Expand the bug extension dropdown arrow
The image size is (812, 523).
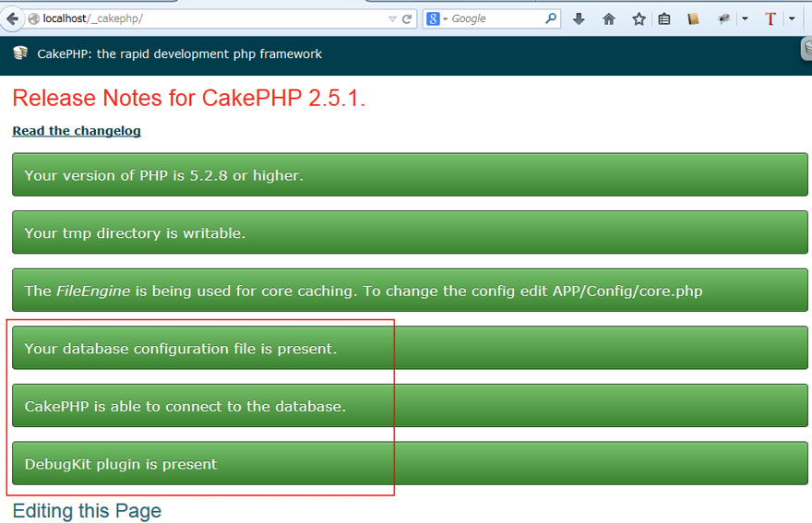[x=745, y=18]
